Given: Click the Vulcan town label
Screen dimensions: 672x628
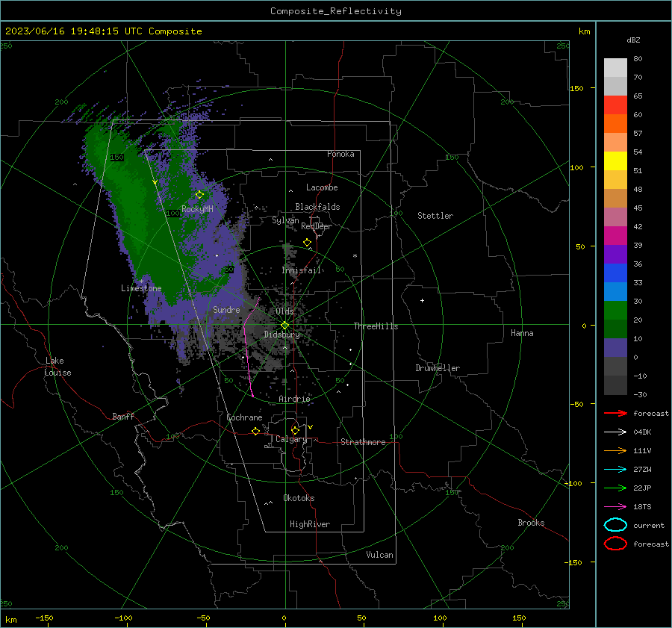Looking at the screenshot, I should click(x=379, y=555).
